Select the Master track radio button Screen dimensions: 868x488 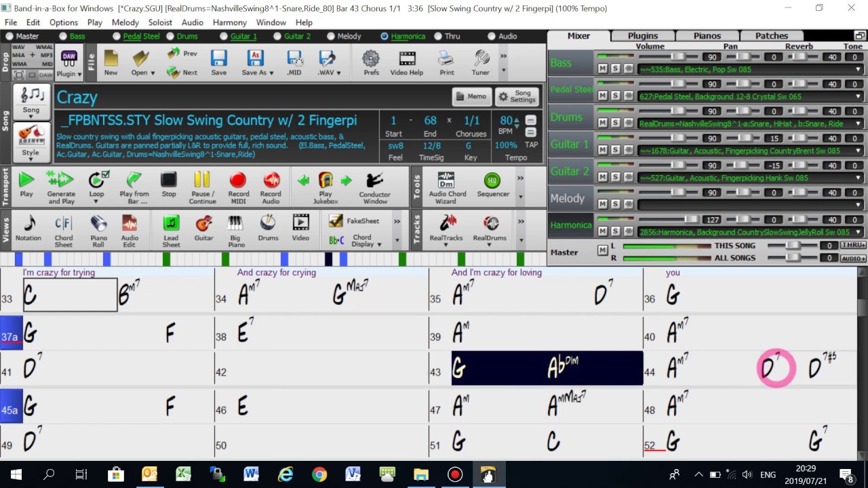click(x=9, y=36)
